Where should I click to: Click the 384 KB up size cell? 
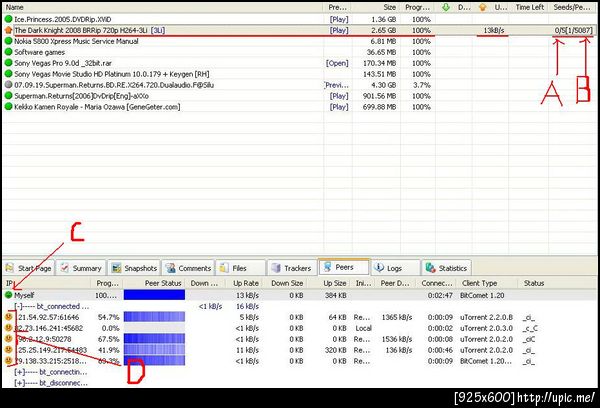click(x=336, y=295)
